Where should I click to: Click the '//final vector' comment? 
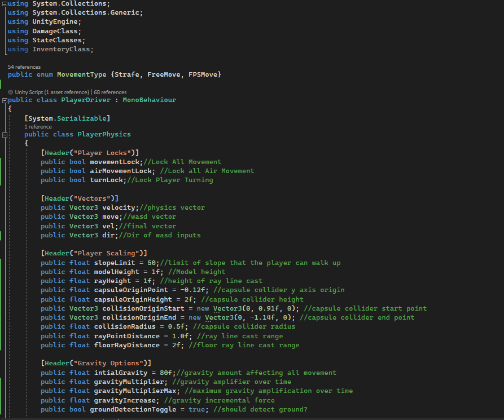click(147, 226)
